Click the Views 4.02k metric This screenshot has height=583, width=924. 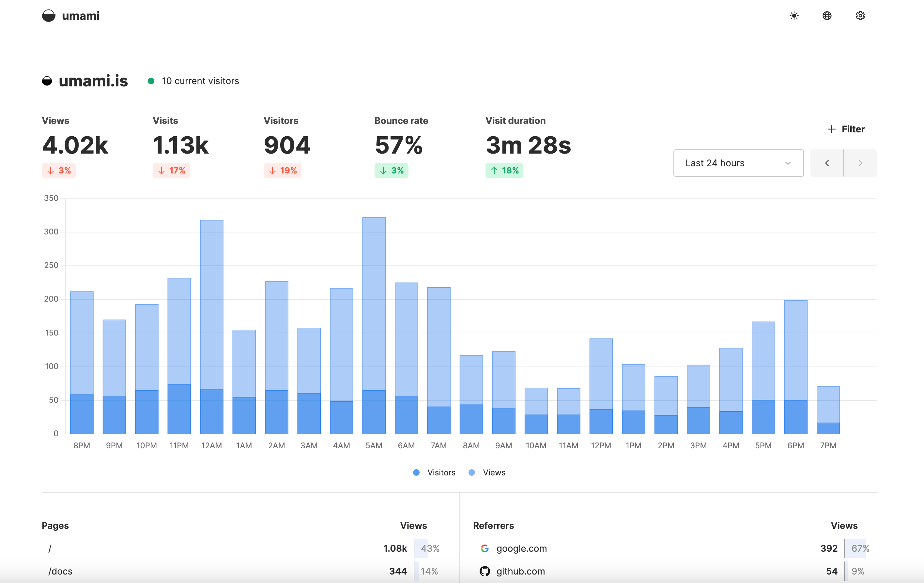[75, 145]
